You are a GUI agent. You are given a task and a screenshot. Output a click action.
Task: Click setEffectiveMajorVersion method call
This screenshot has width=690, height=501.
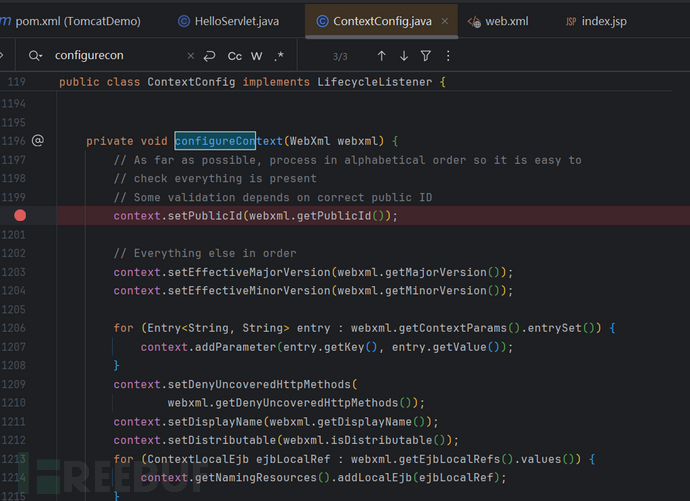249,272
